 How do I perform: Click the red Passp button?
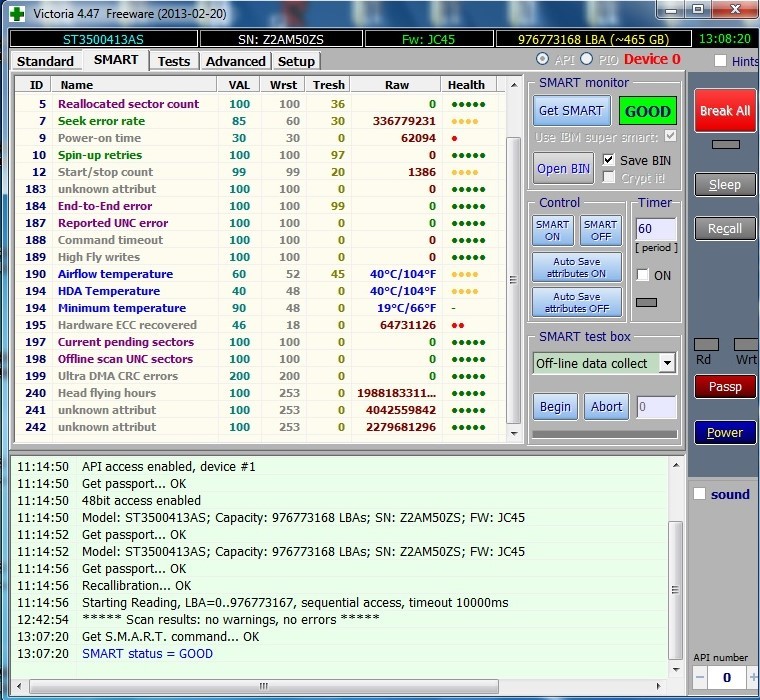(725, 387)
